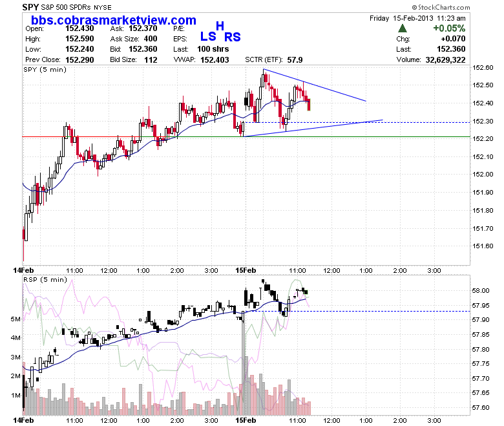The image size is (504, 426).
Task: Click the VWAP value 152.403
Action: point(215,60)
